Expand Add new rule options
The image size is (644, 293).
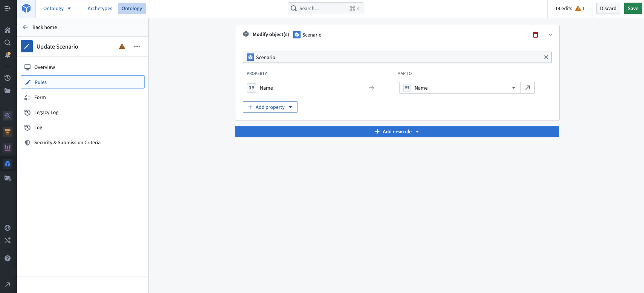point(397,131)
